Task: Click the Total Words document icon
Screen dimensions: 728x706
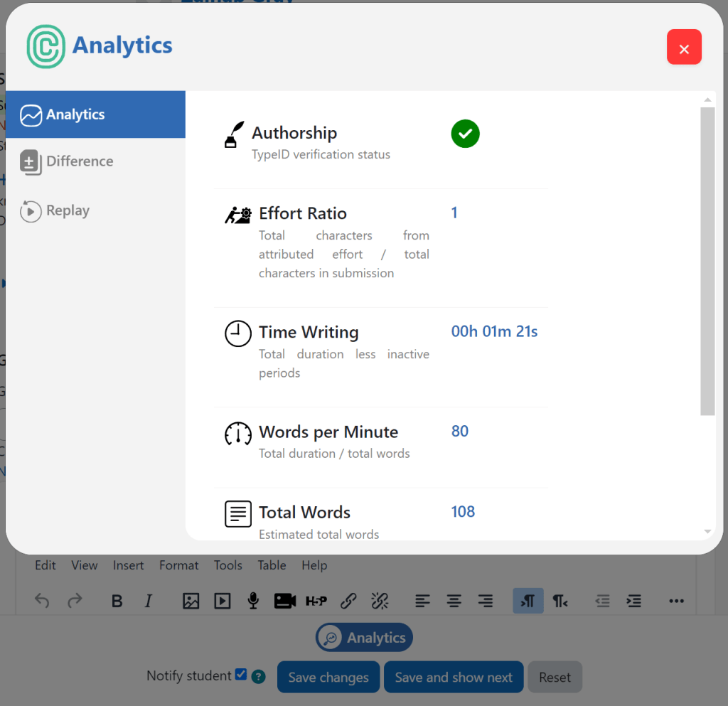Action: pyautogui.click(x=238, y=513)
